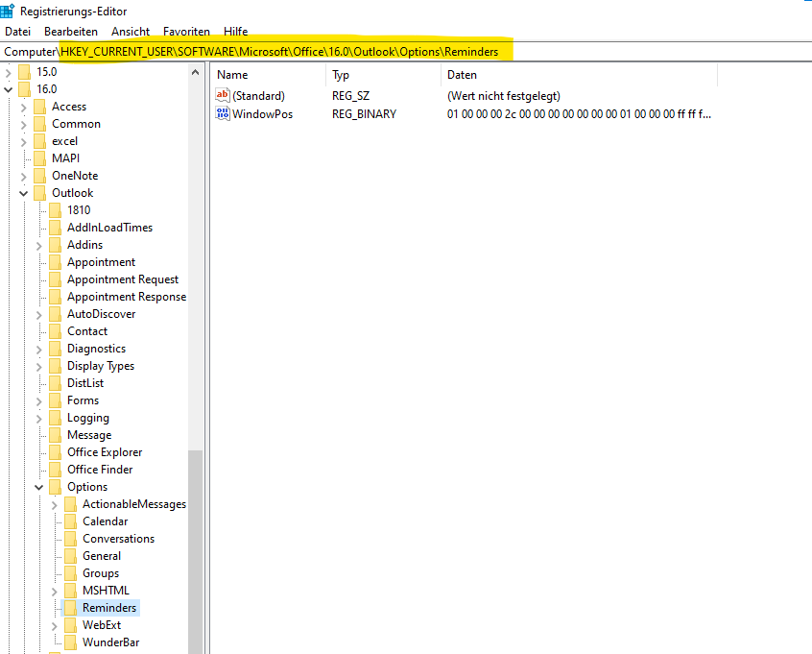The width and height of the screenshot is (812, 654).
Task: Select the (Standard) value name
Action: pos(258,96)
